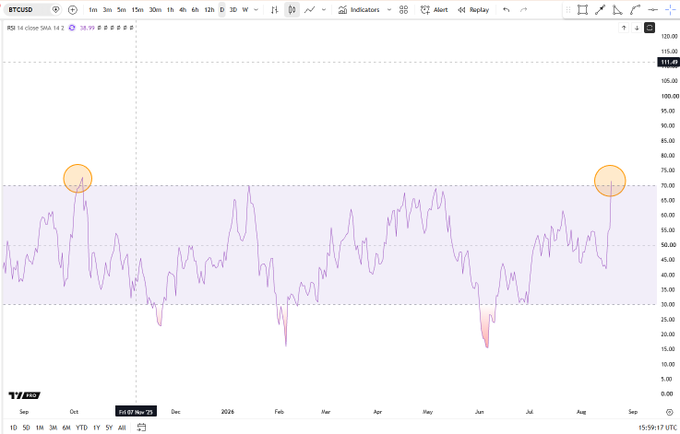Expand the Indicators favorites dropdown

click(389, 10)
